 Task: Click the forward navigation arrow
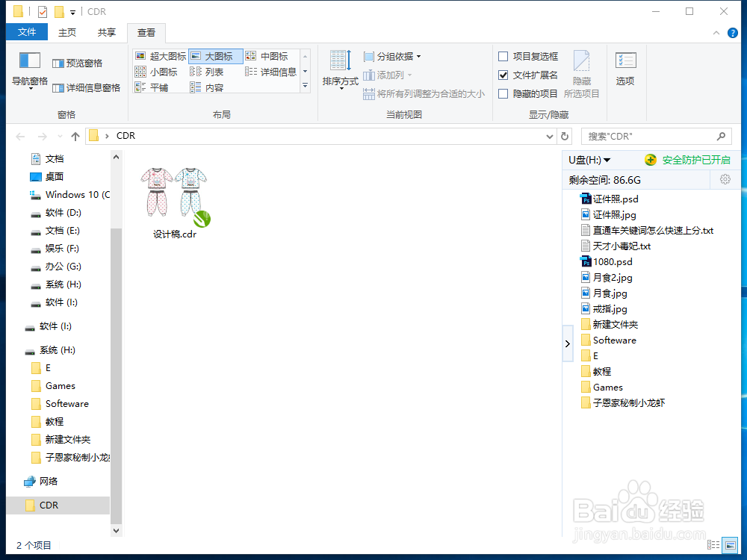point(42,137)
